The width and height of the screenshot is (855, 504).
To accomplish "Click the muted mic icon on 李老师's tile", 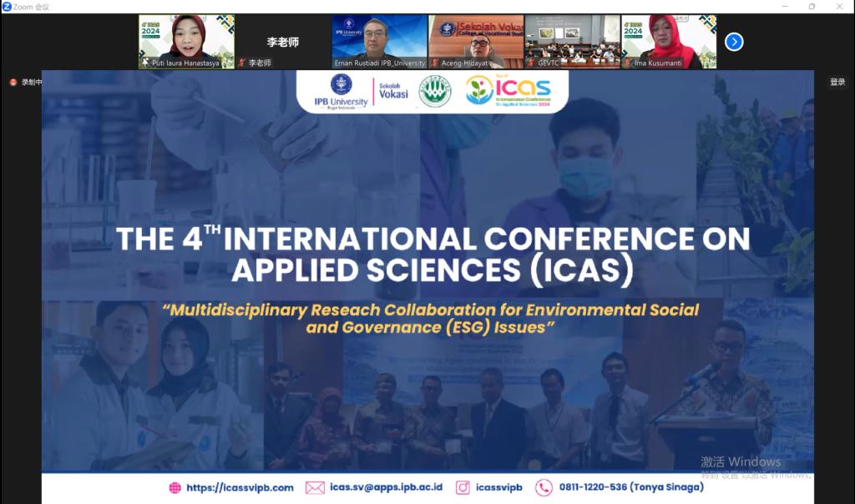I will pyautogui.click(x=242, y=63).
